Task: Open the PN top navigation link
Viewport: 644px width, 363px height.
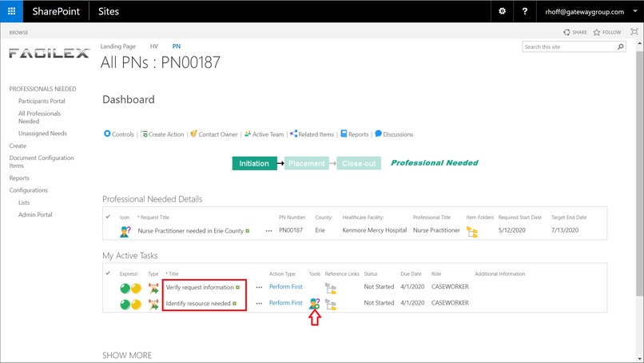Action: point(177,46)
